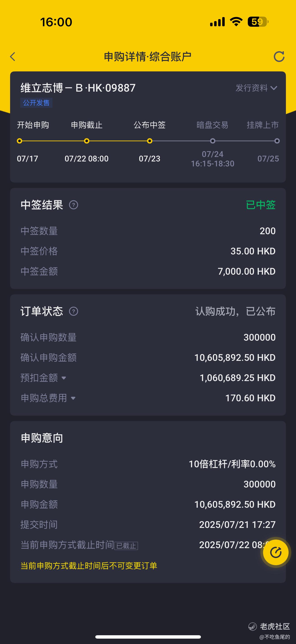Tap the stock title 维立志博-B HK 09887
Screen dimensions: 296x644
78,88
